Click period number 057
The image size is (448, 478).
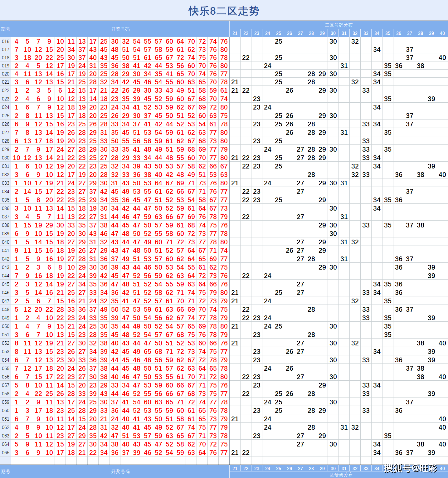pos(6,385)
